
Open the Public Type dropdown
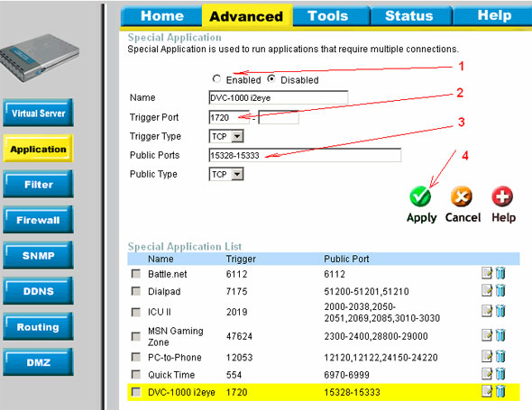(x=226, y=174)
